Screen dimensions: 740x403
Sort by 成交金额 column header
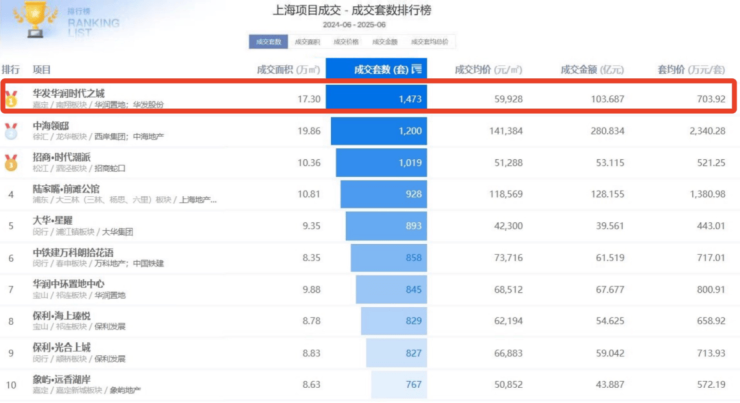tap(592, 70)
